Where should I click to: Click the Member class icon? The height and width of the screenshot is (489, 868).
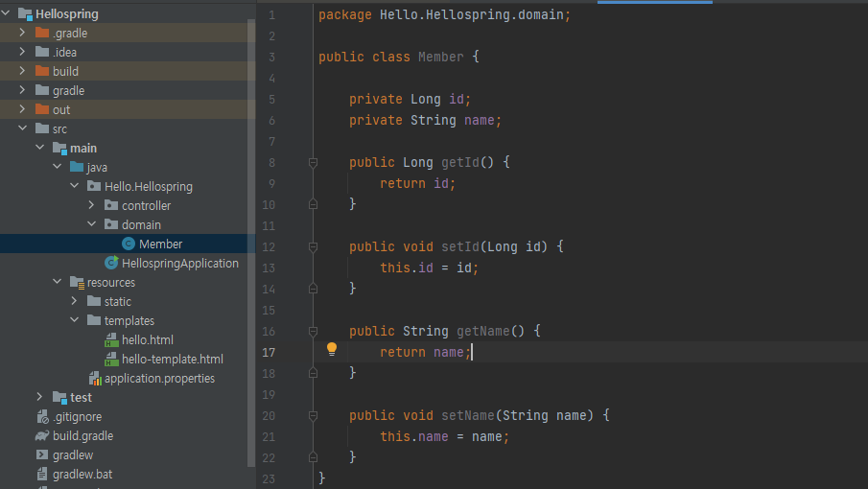coord(129,244)
